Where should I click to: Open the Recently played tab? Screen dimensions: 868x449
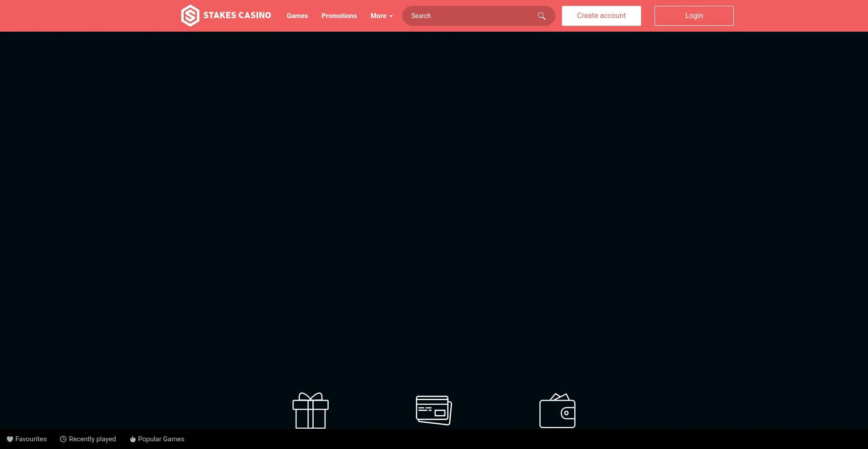88,439
